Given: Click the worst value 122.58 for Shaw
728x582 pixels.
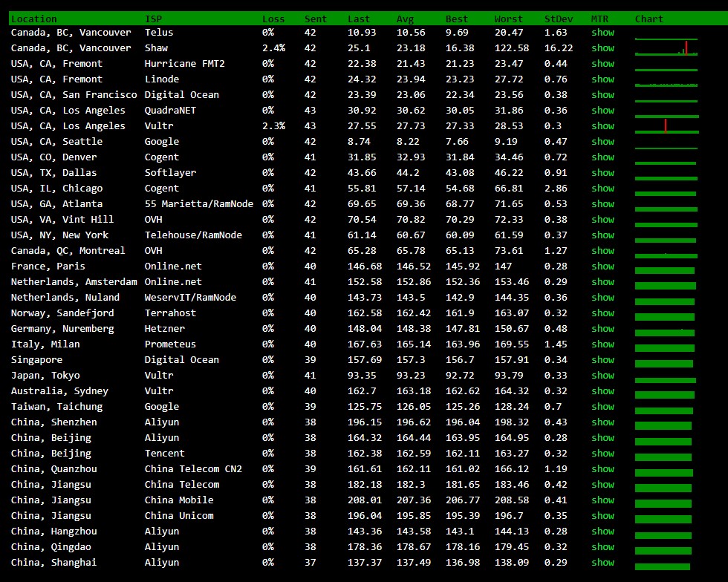Looking at the screenshot, I should 512,48.
